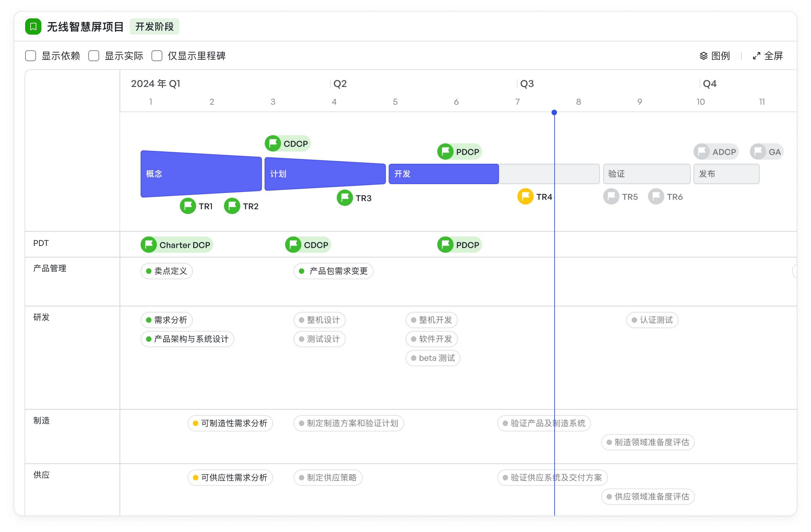Click the gray ADCP milestone flag
Viewport: 811px width, 532px height.
[x=702, y=152]
